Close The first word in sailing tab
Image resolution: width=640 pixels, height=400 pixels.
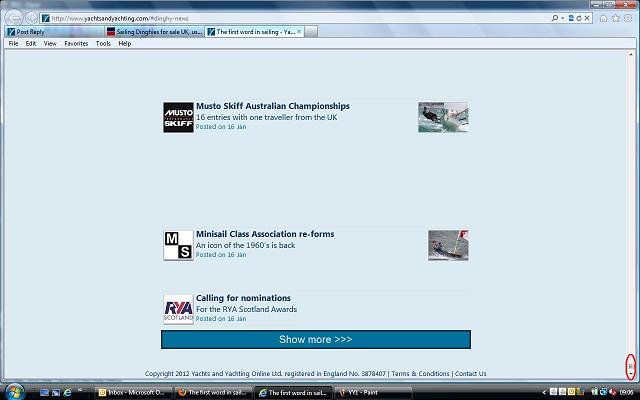299,31
